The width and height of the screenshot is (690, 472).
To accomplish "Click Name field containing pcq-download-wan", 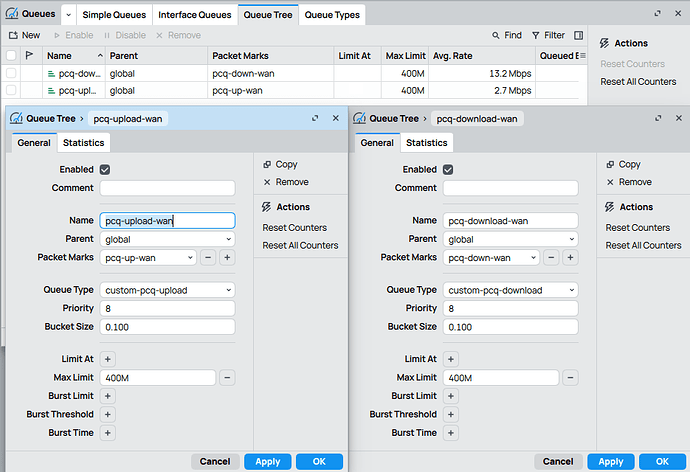I will click(510, 221).
